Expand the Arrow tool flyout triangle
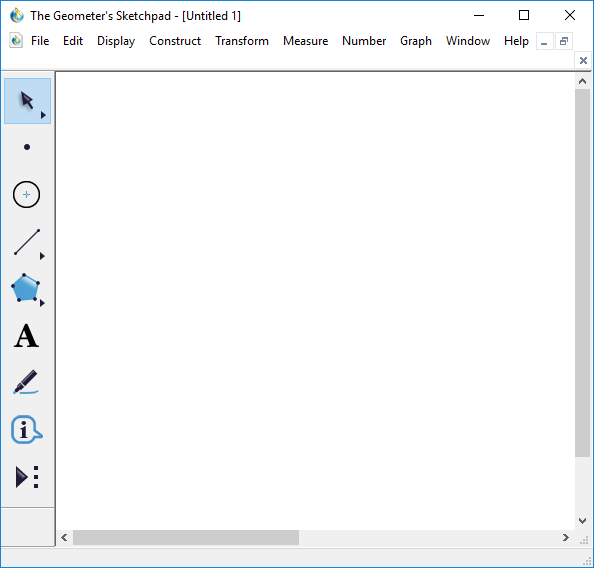594x568 pixels. pyautogui.click(x=43, y=115)
